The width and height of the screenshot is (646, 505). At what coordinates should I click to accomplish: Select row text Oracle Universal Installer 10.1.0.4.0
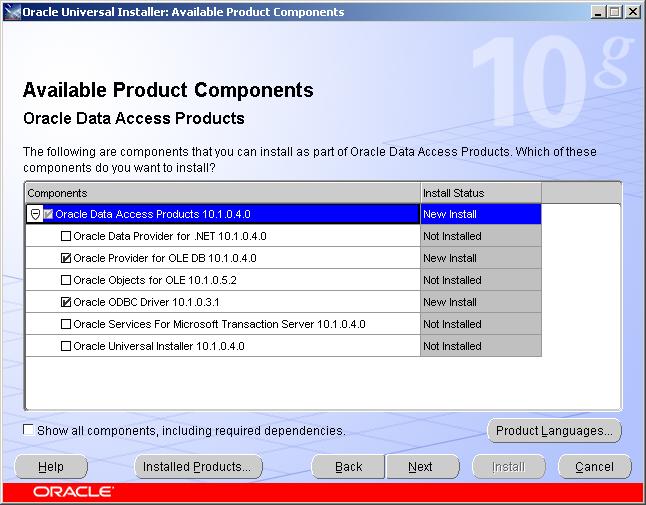159,346
